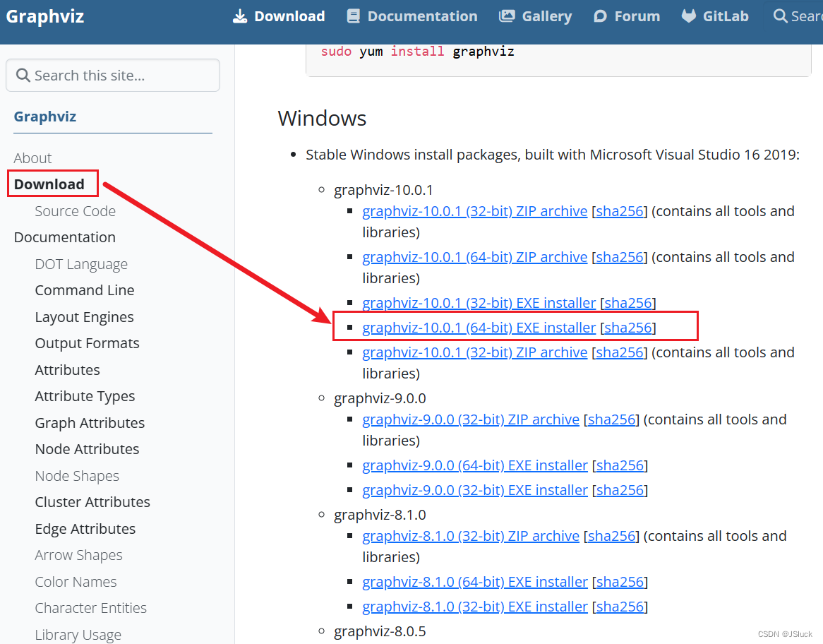Viewport: 823px width, 644px height.
Task: Open sha256 for 8.1.0 64-bit EXE installer
Action: (620, 582)
